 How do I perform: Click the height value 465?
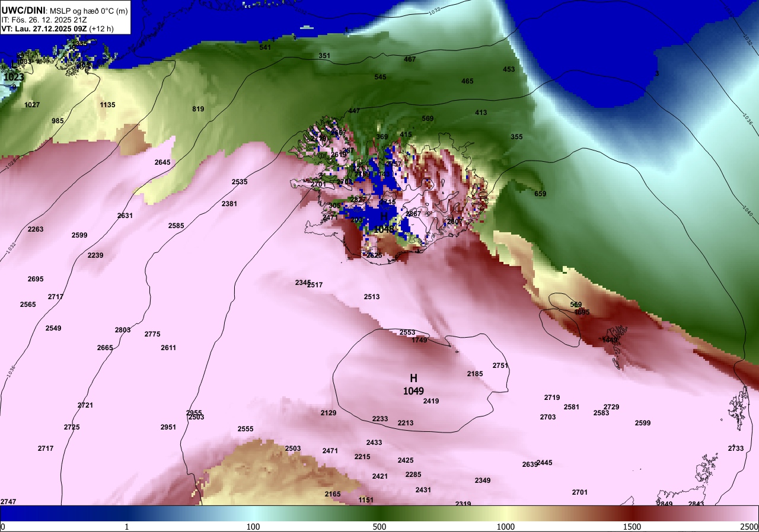[x=467, y=81]
